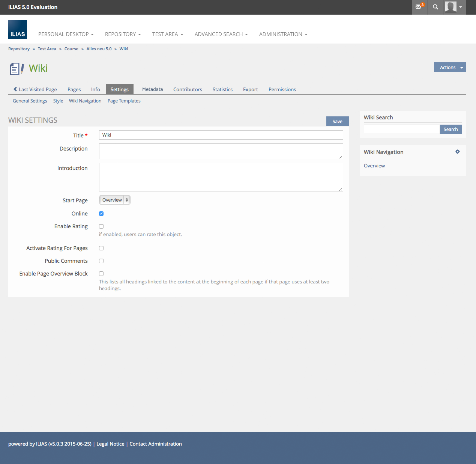Expand the Actions dropdown button
Screen dimensions: 476x464
click(x=449, y=67)
